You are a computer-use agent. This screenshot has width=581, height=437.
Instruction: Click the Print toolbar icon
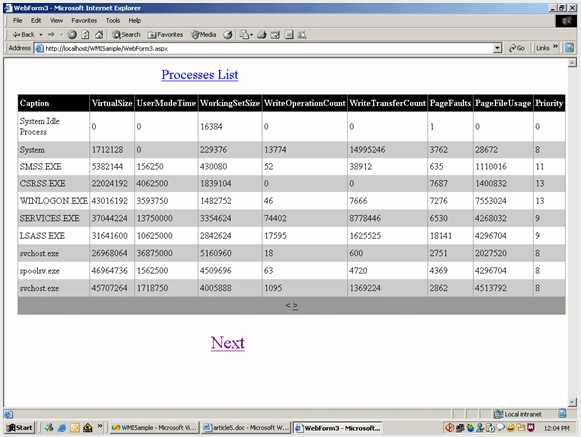[x=262, y=35]
